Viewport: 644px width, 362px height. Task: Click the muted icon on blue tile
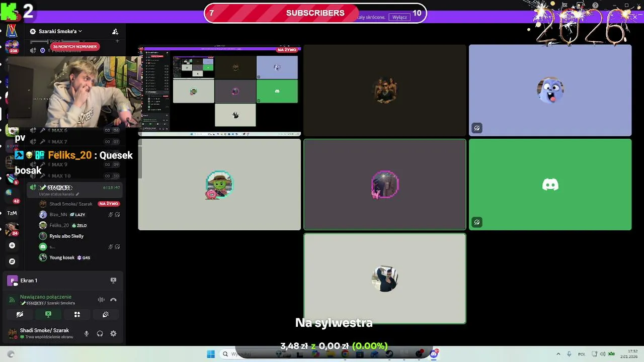pyautogui.click(x=477, y=128)
